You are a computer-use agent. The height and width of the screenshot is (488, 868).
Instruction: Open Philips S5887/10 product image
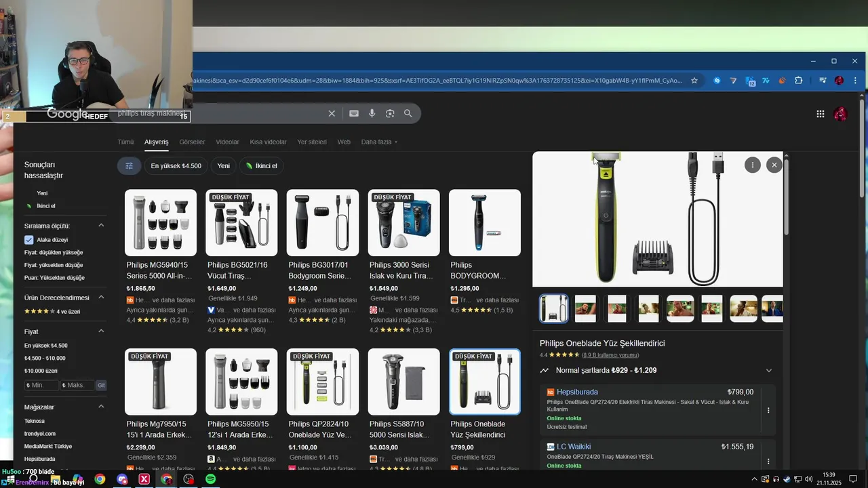click(403, 382)
